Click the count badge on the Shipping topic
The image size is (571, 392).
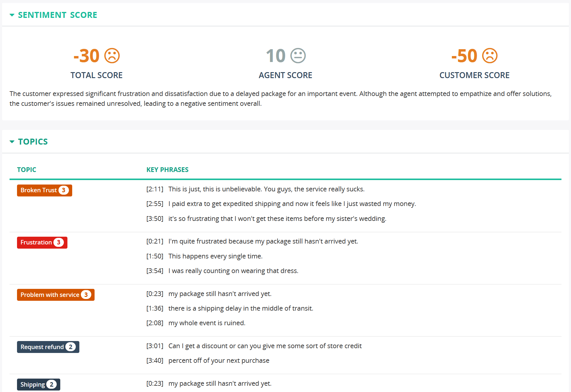pyautogui.click(x=51, y=384)
